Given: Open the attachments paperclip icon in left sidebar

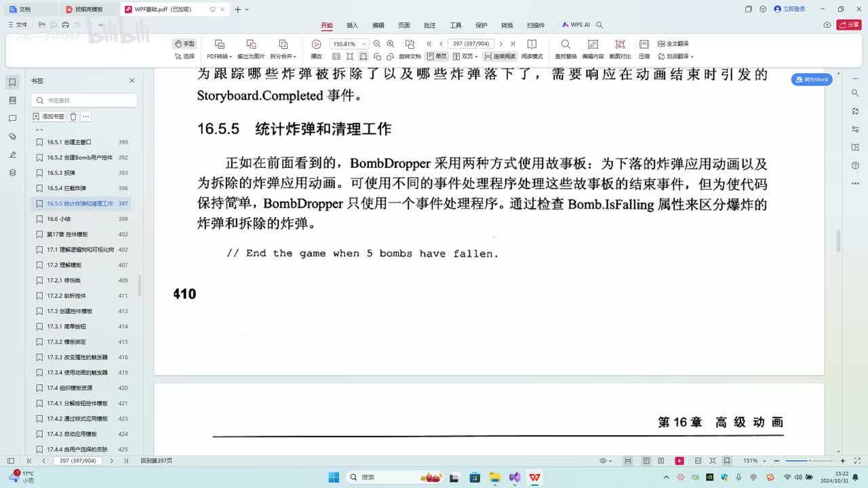Looking at the screenshot, I should (x=12, y=137).
